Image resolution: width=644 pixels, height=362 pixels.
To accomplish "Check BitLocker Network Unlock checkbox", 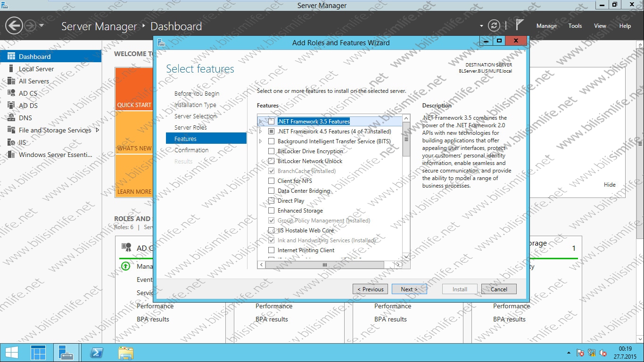I will tap(271, 161).
